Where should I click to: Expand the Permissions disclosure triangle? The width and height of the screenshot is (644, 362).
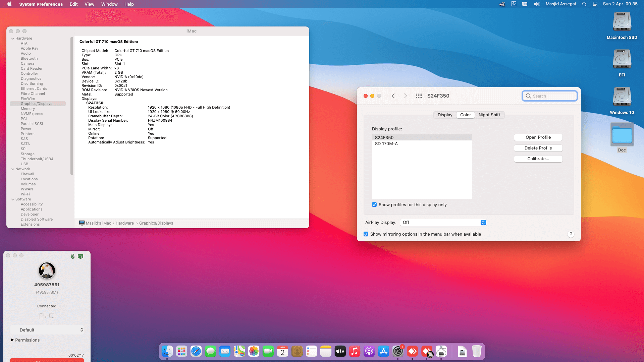pos(12,340)
